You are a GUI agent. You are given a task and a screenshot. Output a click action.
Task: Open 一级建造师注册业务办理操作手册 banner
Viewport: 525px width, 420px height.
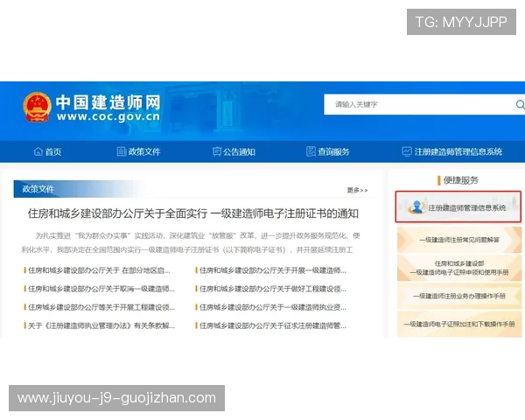click(459, 296)
